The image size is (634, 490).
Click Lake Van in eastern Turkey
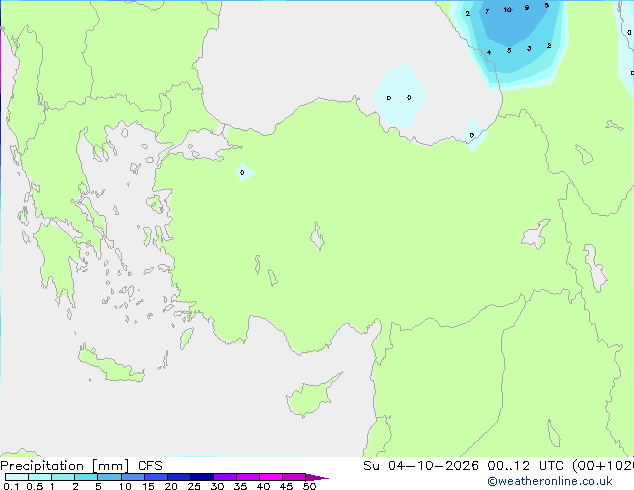(536, 234)
